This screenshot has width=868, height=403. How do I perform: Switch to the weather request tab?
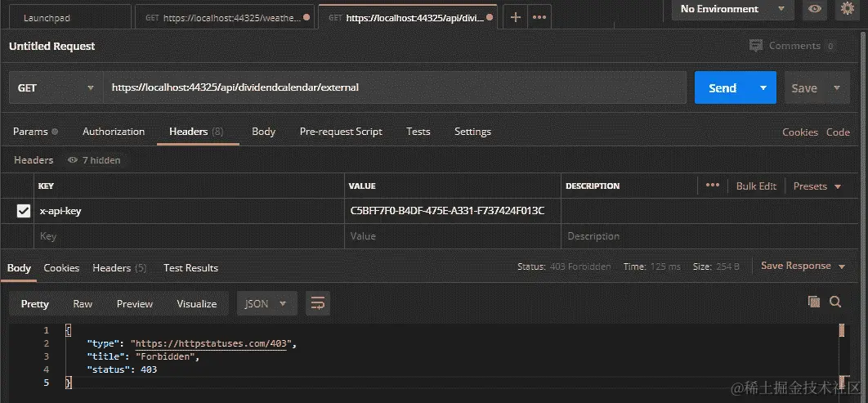(x=225, y=17)
